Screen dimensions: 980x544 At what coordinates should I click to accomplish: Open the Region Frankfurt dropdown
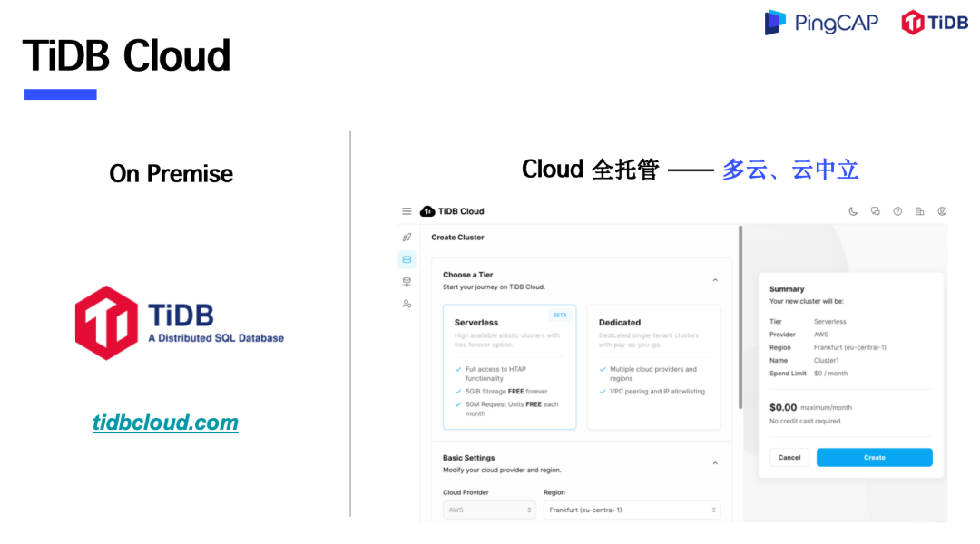pos(632,510)
